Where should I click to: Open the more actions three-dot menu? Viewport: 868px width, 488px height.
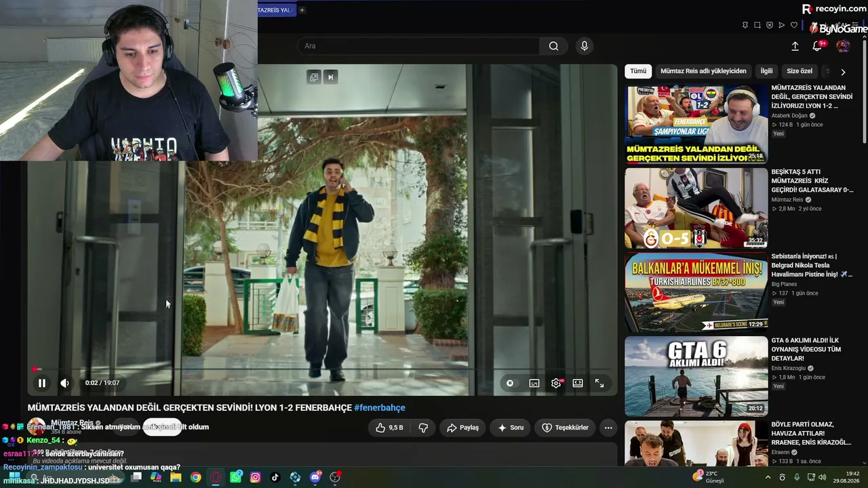(x=608, y=428)
